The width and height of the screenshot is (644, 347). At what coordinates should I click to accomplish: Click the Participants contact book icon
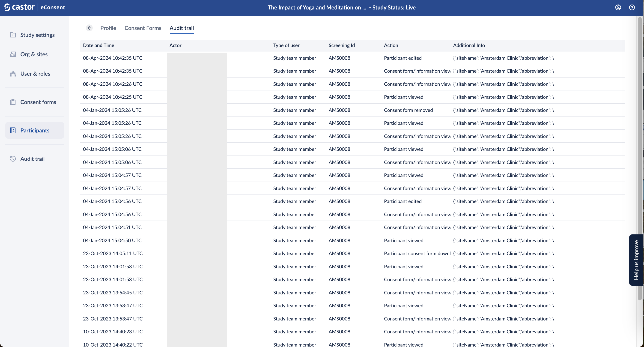pyautogui.click(x=13, y=131)
